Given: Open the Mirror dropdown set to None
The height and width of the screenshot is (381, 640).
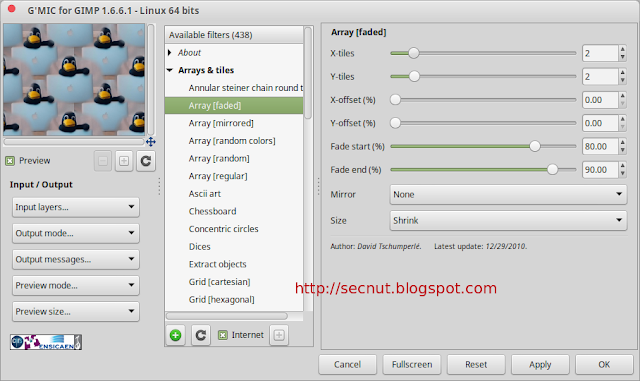Looking at the screenshot, I should [x=508, y=194].
